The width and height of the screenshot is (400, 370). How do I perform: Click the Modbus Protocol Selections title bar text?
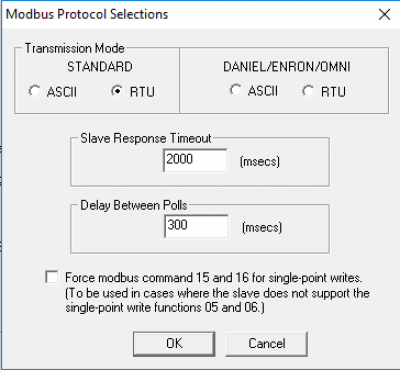[87, 14]
